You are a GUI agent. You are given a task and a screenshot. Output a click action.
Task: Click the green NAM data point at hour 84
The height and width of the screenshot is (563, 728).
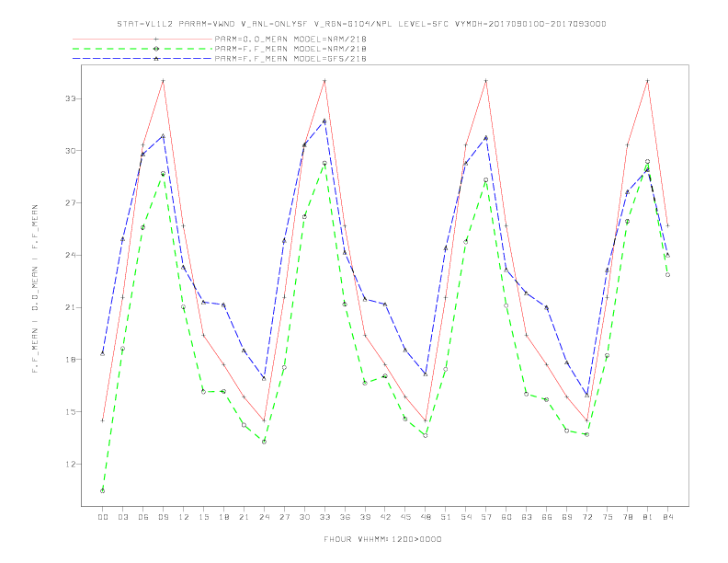click(x=667, y=275)
